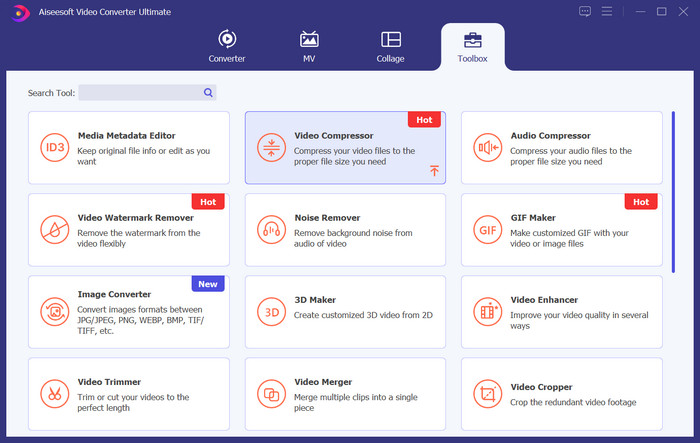
Task: Switch to the Collage tab
Action: tap(391, 46)
